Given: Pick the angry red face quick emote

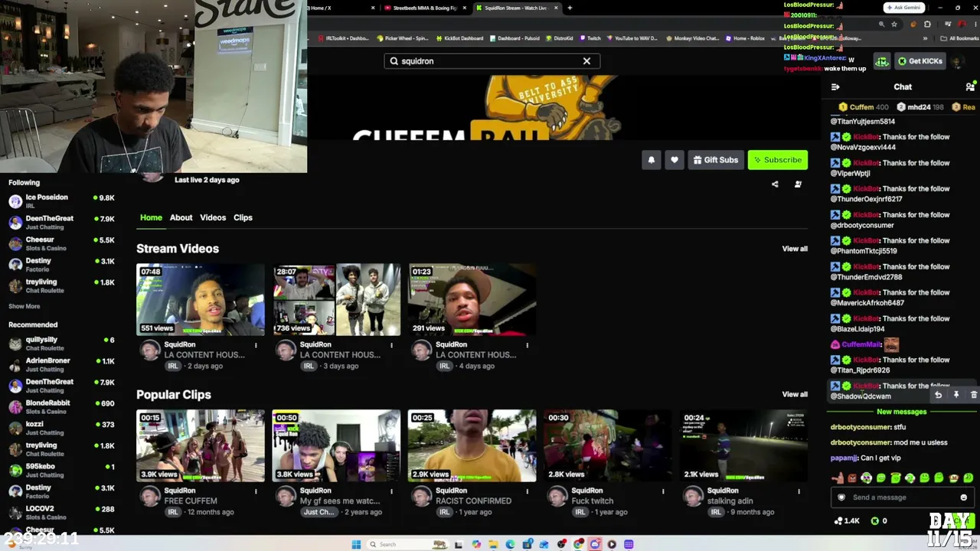Looking at the screenshot, I should 852,478.
